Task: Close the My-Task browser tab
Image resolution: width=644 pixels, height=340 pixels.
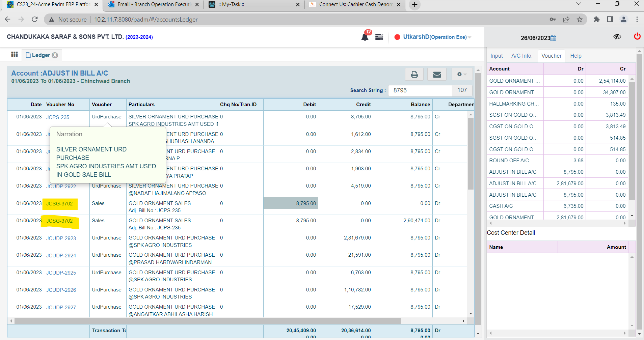Action: coord(297,5)
